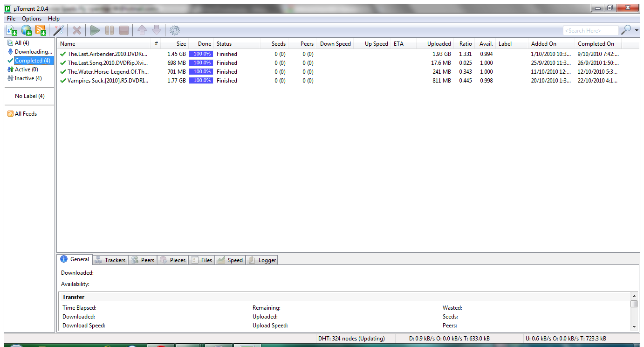644x347 pixels.
Task: Sort by the Seeds column header
Action: coord(274,44)
